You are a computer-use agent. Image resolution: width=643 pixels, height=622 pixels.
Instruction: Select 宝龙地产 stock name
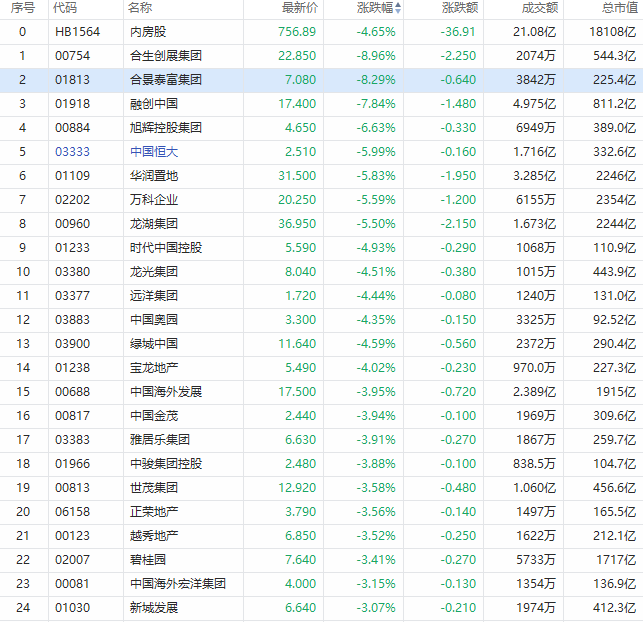154,367
